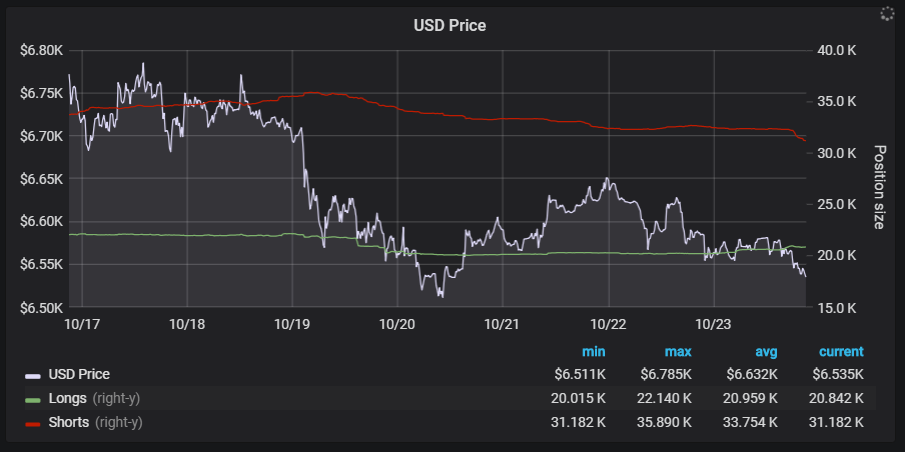Screen dimensions: 905x452
Task: Sort legend by the min column header
Action: coord(593,352)
